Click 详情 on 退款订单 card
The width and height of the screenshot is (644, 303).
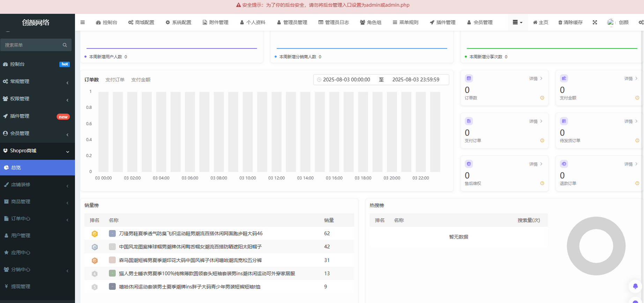coord(631,164)
